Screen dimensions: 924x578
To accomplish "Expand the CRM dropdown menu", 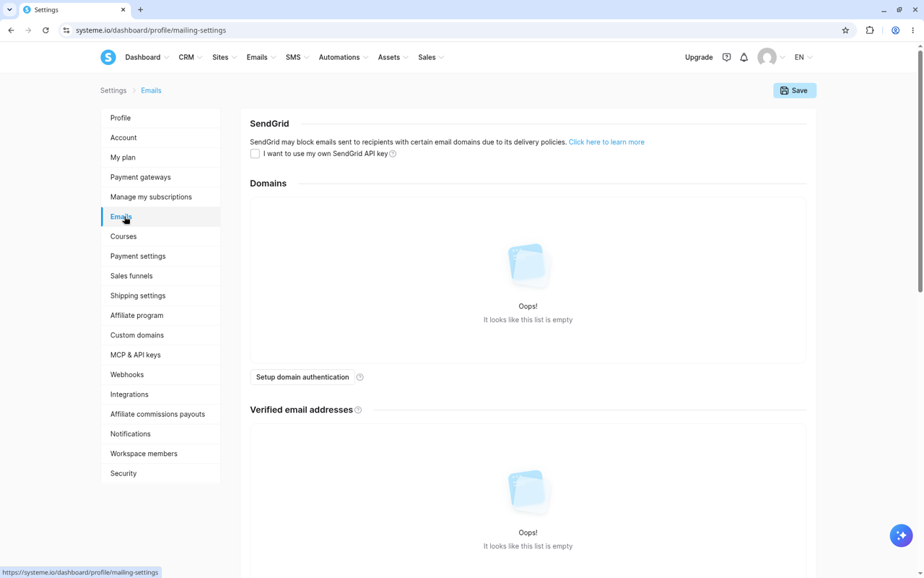I will click(x=191, y=57).
